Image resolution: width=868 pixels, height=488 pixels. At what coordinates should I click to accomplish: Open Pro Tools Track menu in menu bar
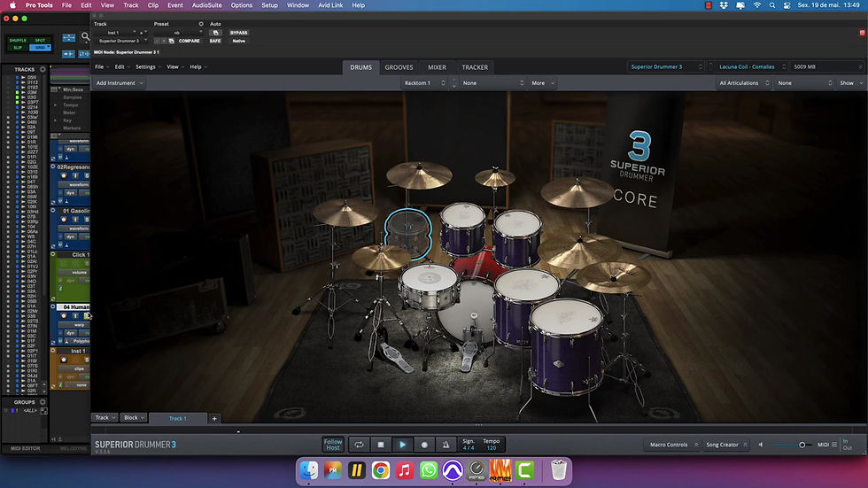click(x=131, y=5)
